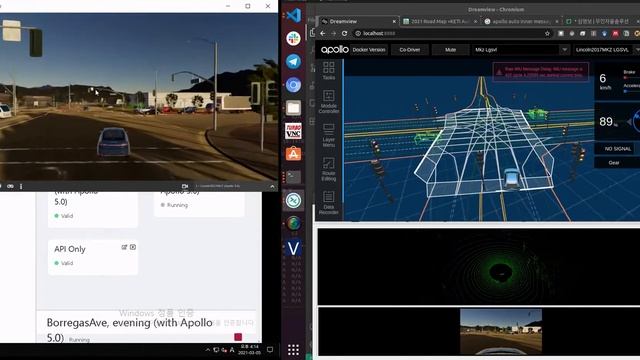Click the Co-Driver button
The height and width of the screenshot is (360, 640).
pos(410,50)
